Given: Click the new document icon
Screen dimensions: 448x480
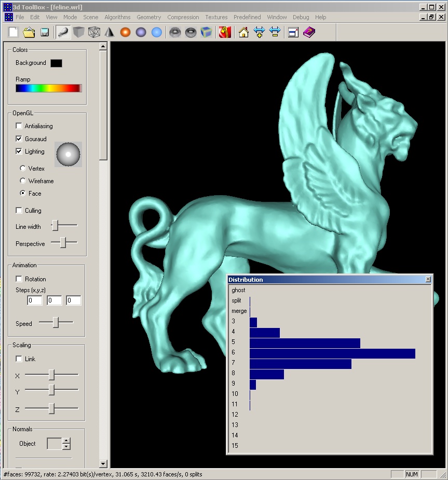Looking at the screenshot, I should (x=14, y=32).
